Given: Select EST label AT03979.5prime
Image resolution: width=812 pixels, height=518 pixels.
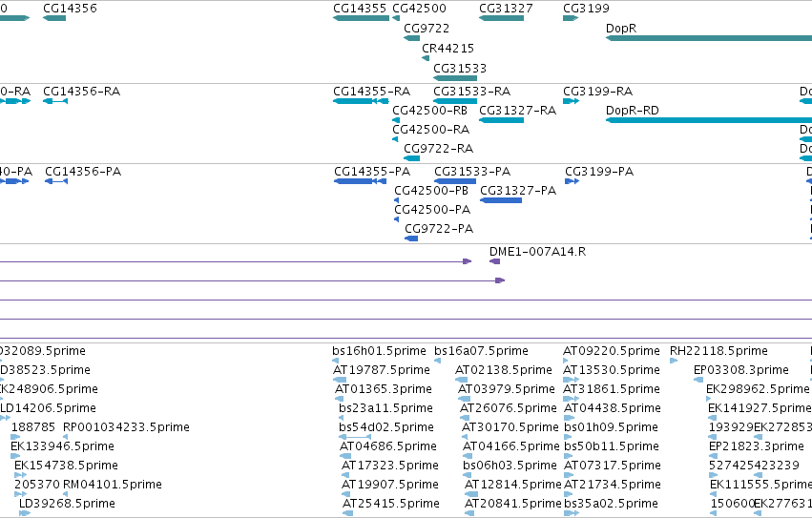Looking at the screenshot, I should pos(507,389).
